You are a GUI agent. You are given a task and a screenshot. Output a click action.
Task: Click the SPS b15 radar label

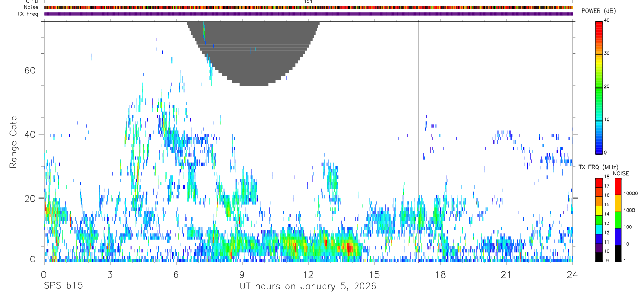click(63, 287)
